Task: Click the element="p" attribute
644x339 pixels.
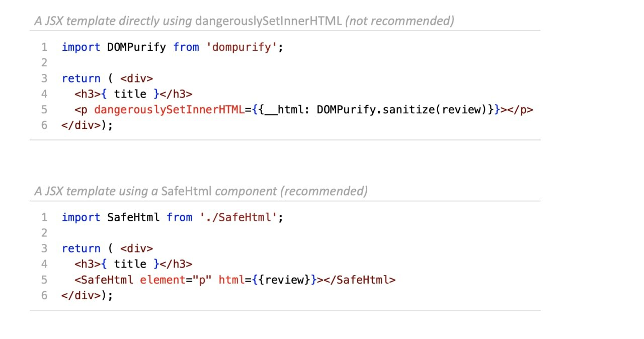Action: pos(175,280)
